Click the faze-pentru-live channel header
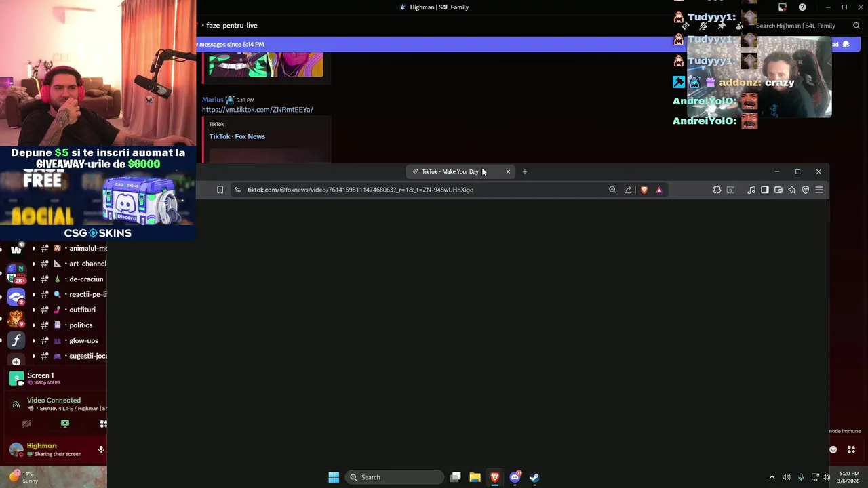This screenshot has width=868, height=488. 232,26
